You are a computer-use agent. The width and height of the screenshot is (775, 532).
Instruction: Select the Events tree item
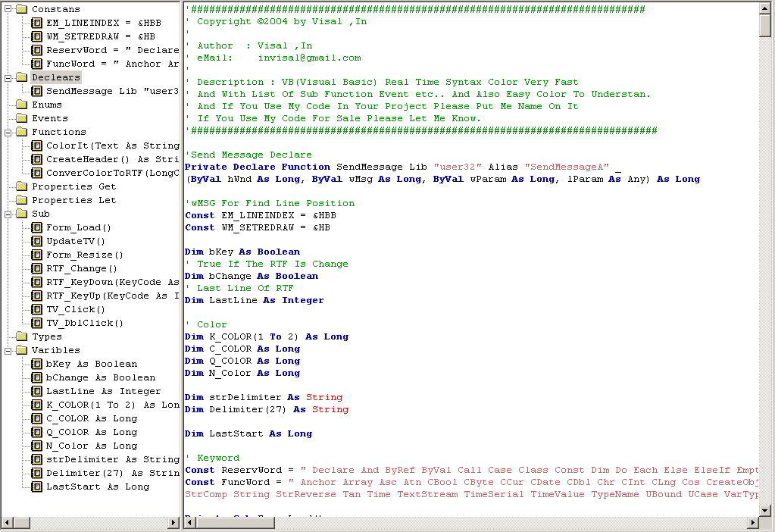click(49, 118)
